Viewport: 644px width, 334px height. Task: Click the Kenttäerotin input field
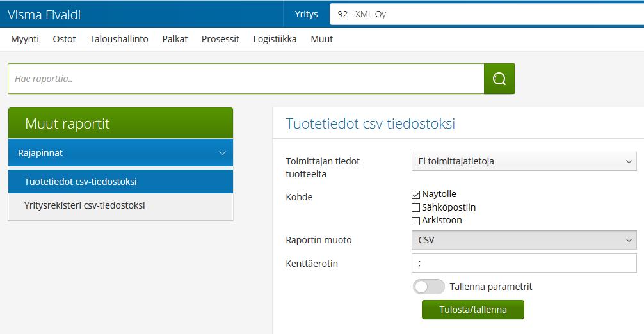click(524, 263)
